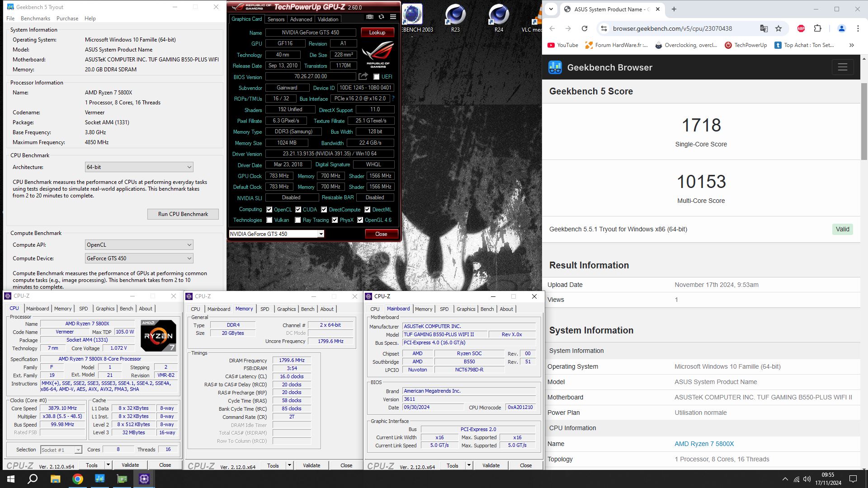Image resolution: width=868 pixels, height=488 pixels.
Task: Bookmark this page with the star icon
Action: [778, 28]
